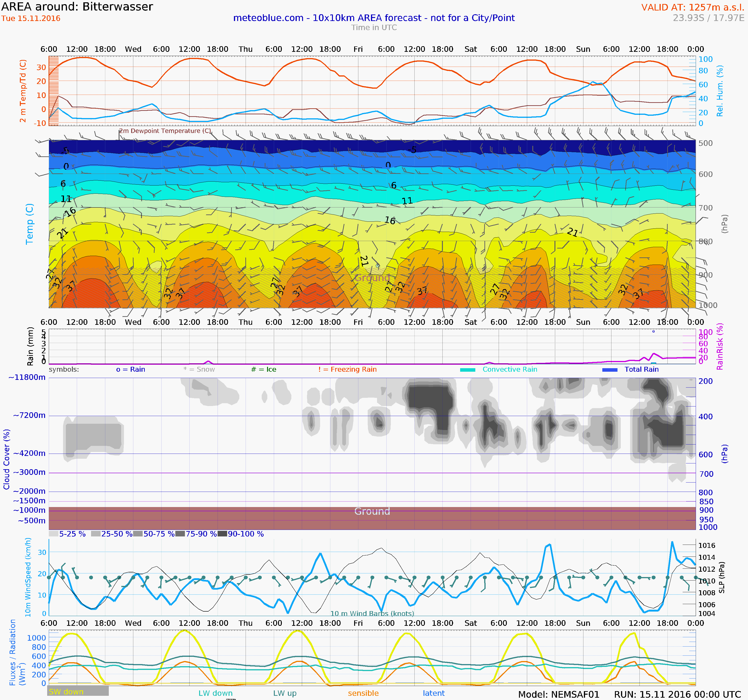Click the '~3000m' altitude label
This screenshot has width=748, height=700.
coord(29,472)
